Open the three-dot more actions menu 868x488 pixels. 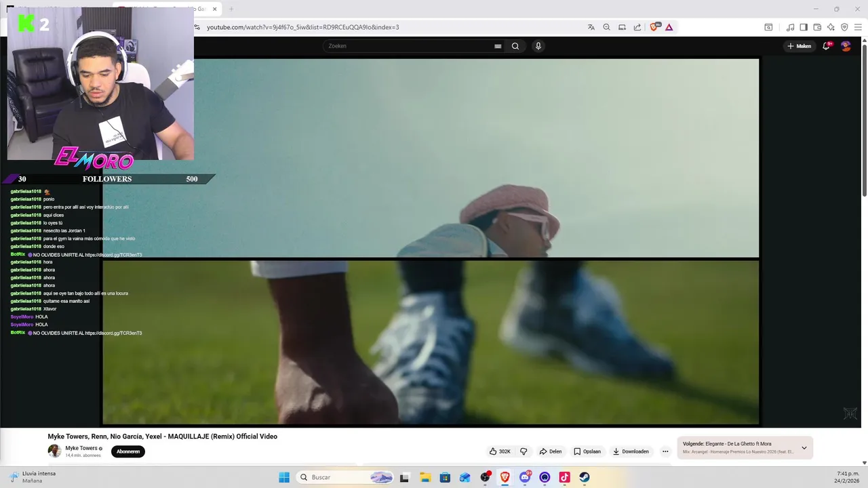tap(665, 451)
